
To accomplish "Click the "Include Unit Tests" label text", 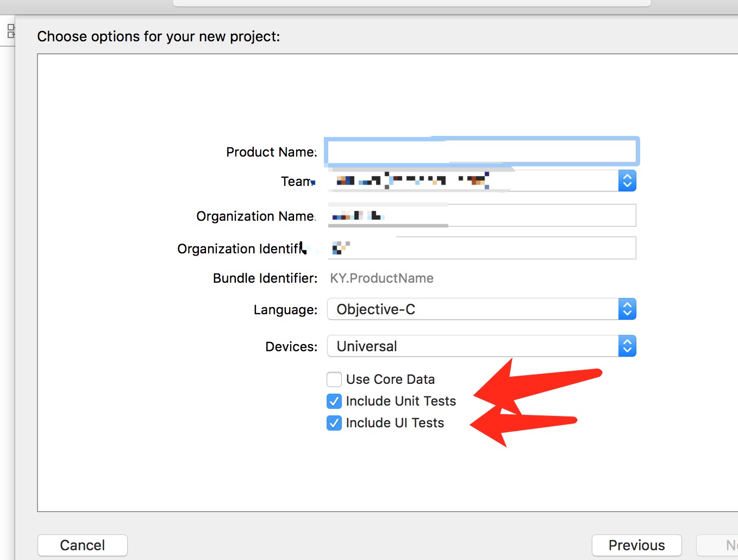I will [401, 401].
